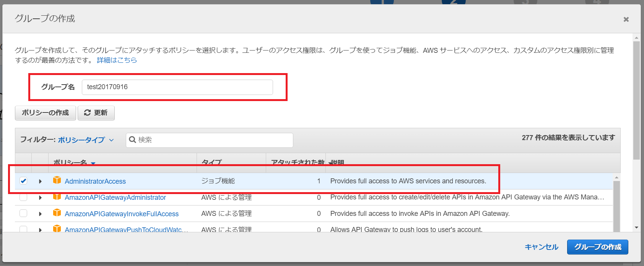Click the AmazonAPIGatewayPushToCloudWatc… policy box icon
The image size is (644, 266).
[57, 228]
